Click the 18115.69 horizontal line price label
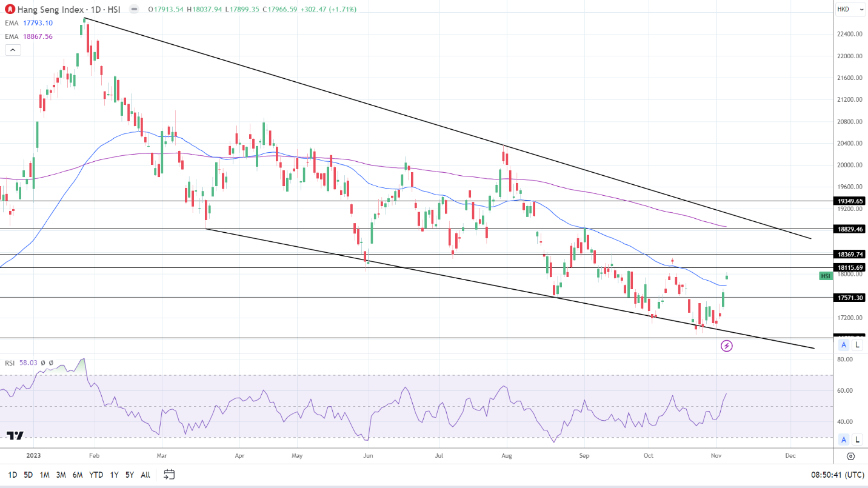 pyautogui.click(x=850, y=267)
